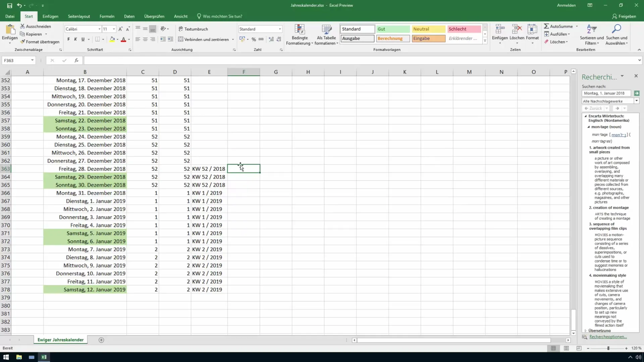Screen dimensions: 644x362
Task: Open the Einfügen ribbon tab
Action: coord(50,16)
